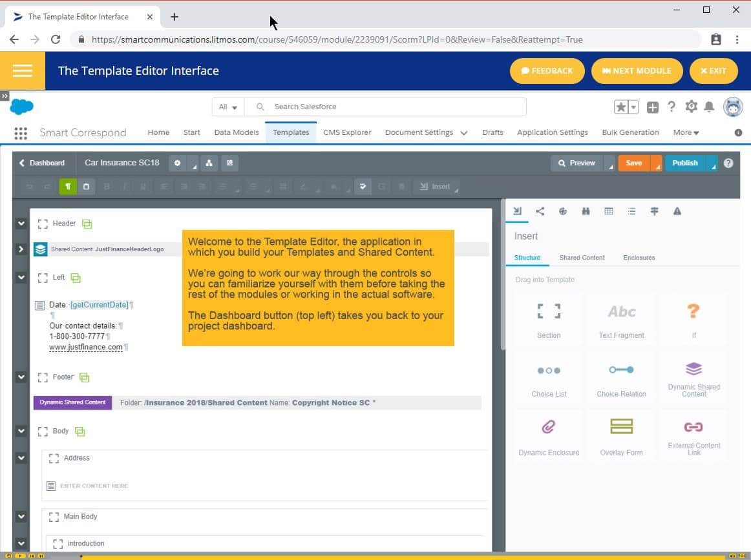751x560 pixels.
Task: Open Salesforce notifications bell
Action: click(x=709, y=107)
